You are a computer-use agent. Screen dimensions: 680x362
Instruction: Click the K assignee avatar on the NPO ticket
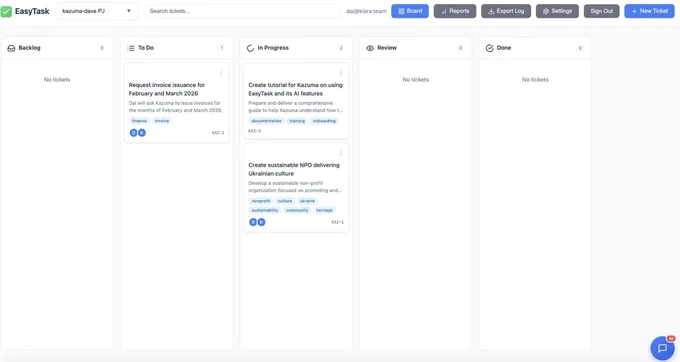[x=262, y=222]
